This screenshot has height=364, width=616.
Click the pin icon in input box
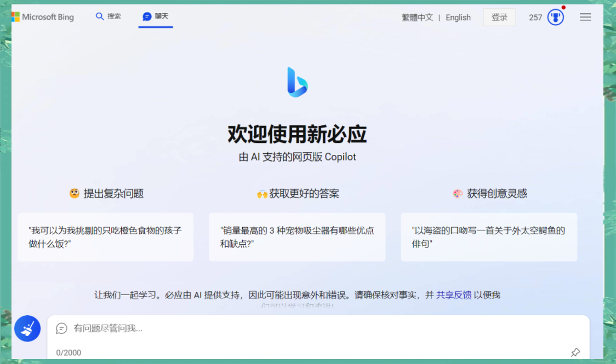point(575,353)
